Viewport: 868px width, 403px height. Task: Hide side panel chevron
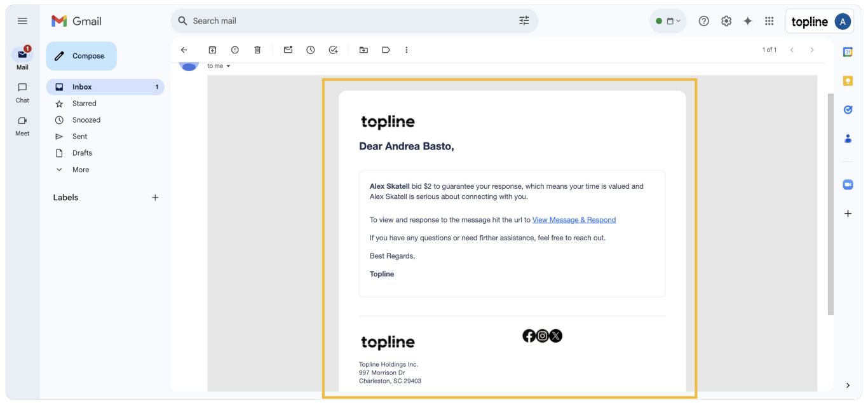click(x=848, y=385)
